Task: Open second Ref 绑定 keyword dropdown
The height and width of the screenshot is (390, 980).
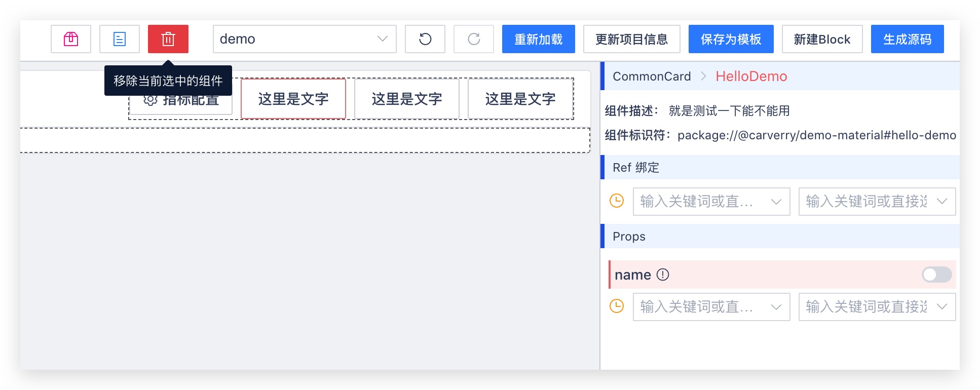Action: (877, 202)
